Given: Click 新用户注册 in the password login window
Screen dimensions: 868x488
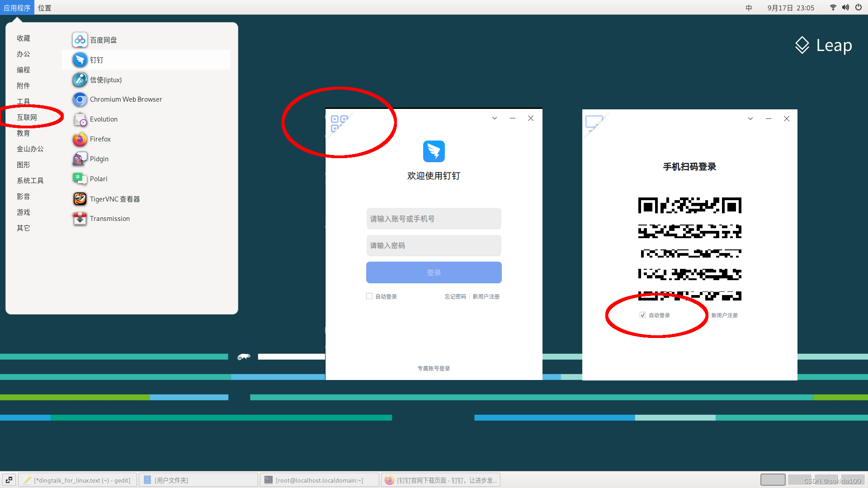Looking at the screenshot, I should coord(486,296).
